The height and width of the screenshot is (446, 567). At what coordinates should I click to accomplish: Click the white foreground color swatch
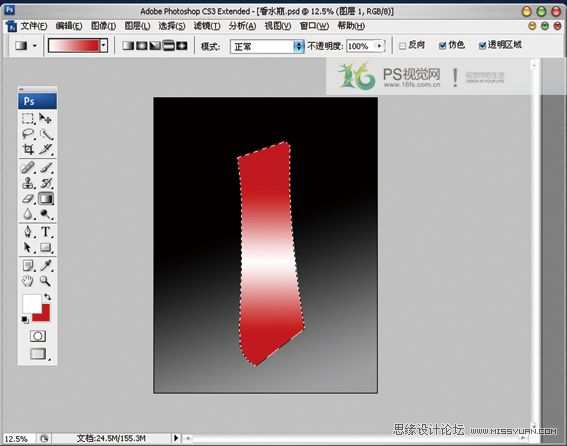point(31,304)
